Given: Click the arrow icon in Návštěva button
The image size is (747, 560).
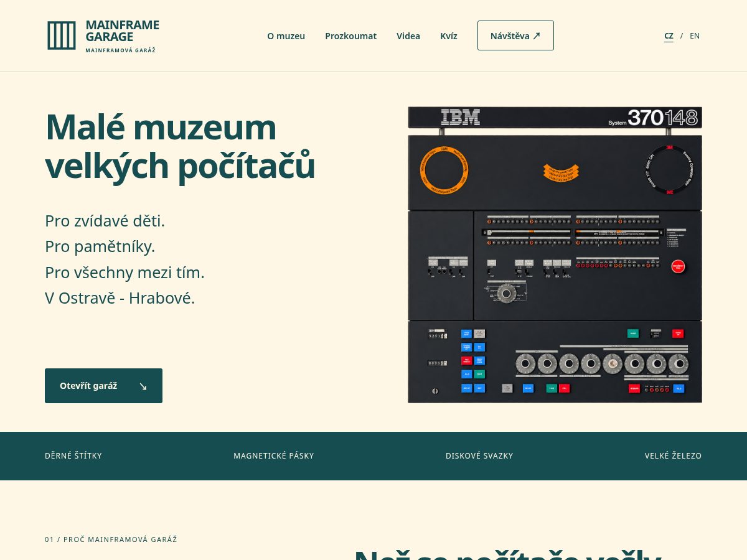Looking at the screenshot, I should click(537, 35).
